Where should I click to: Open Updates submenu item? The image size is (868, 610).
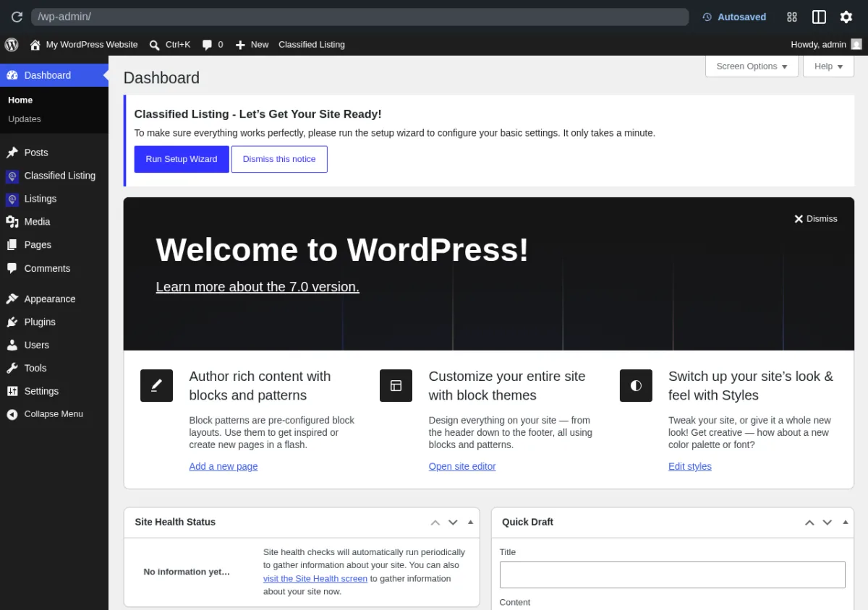click(x=25, y=119)
